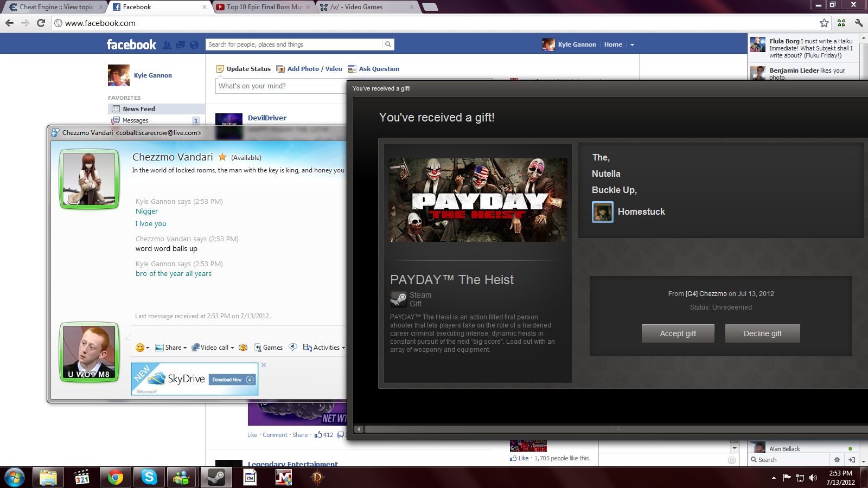This screenshot has width=868, height=488.
Task: Click the voice clip icon in Messenger
Action: pos(293,348)
